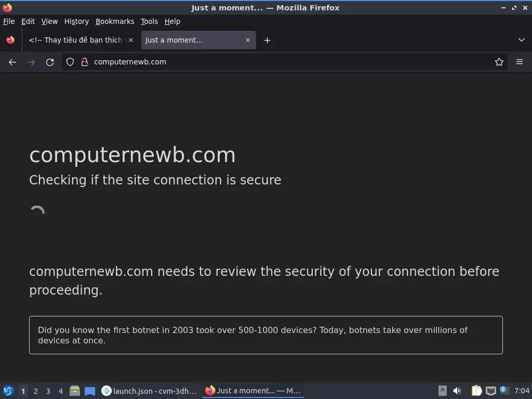Click the 'computernewb.com' page heading
This screenshot has height=399, width=532.
132,155
